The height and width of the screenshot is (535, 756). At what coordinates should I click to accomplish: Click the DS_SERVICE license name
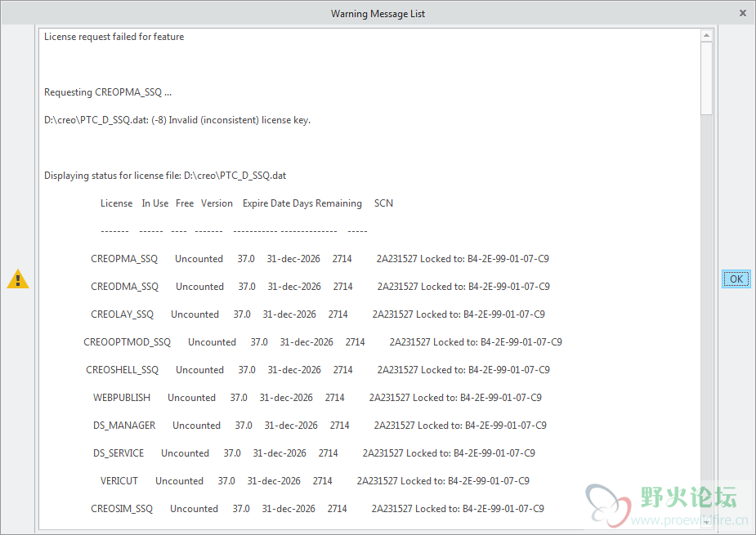click(119, 453)
